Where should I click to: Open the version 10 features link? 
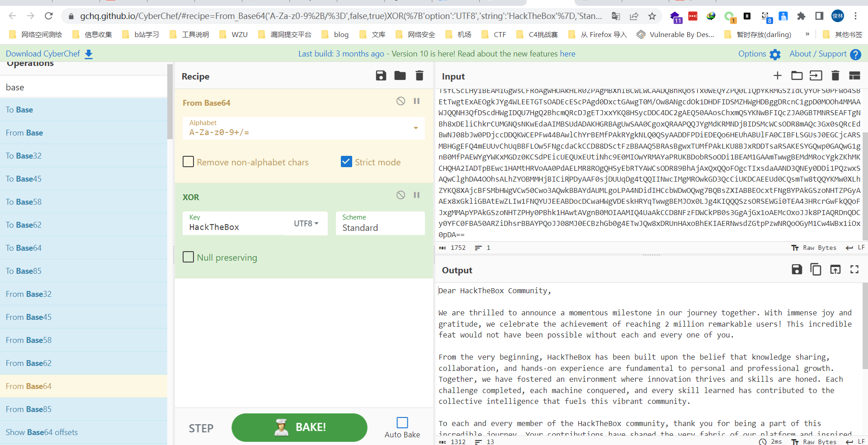point(567,53)
